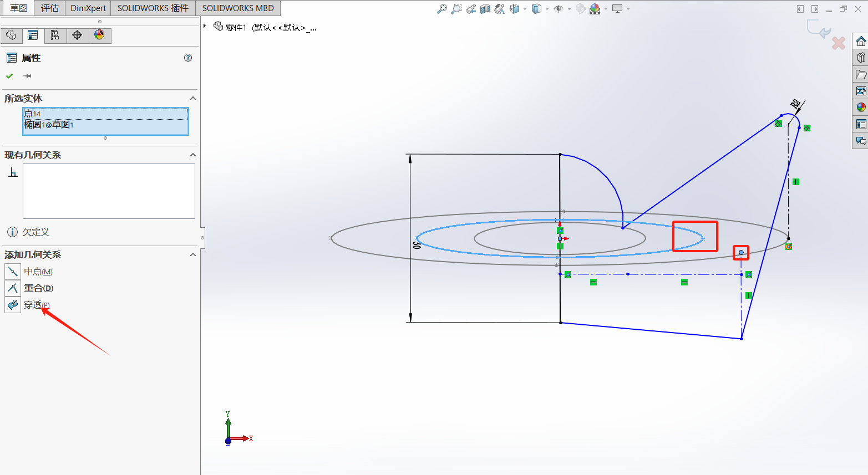Select 椭圆1@草图1 in the selected entities list

(x=49, y=125)
